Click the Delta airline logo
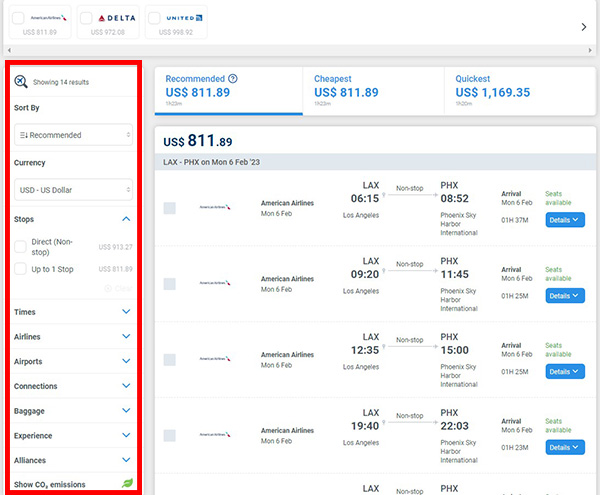Image resolution: width=600 pixels, height=495 pixels. coord(117,18)
